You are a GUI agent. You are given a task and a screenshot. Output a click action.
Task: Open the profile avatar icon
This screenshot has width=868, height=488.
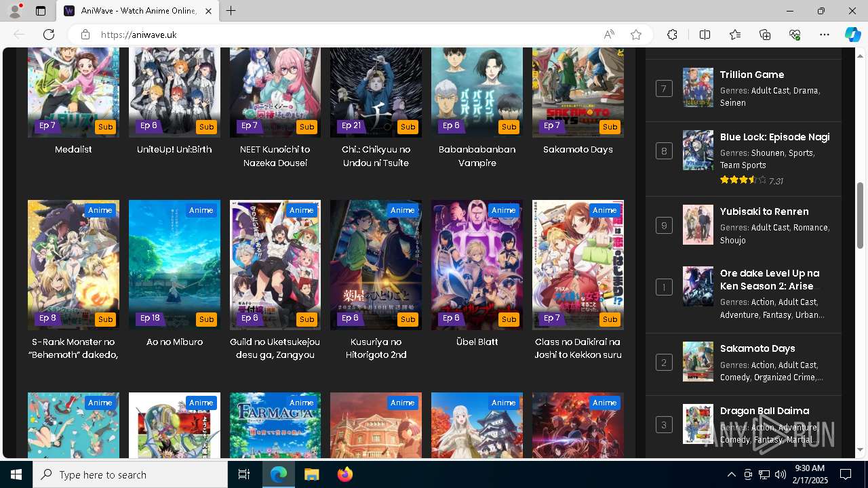tap(15, 11)
